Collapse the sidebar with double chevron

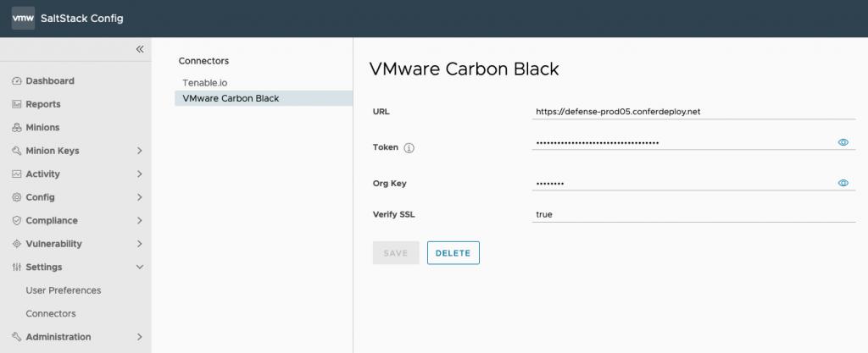coord(140,49)
